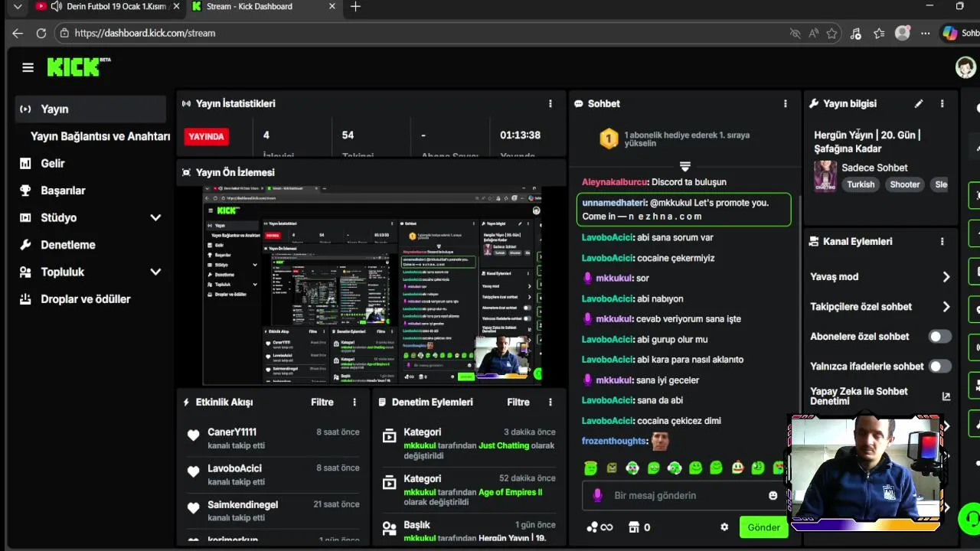Viewport: 980px width, 551px height.
Task: Open the hamburger sidebar menu
Action: (28, 67)
